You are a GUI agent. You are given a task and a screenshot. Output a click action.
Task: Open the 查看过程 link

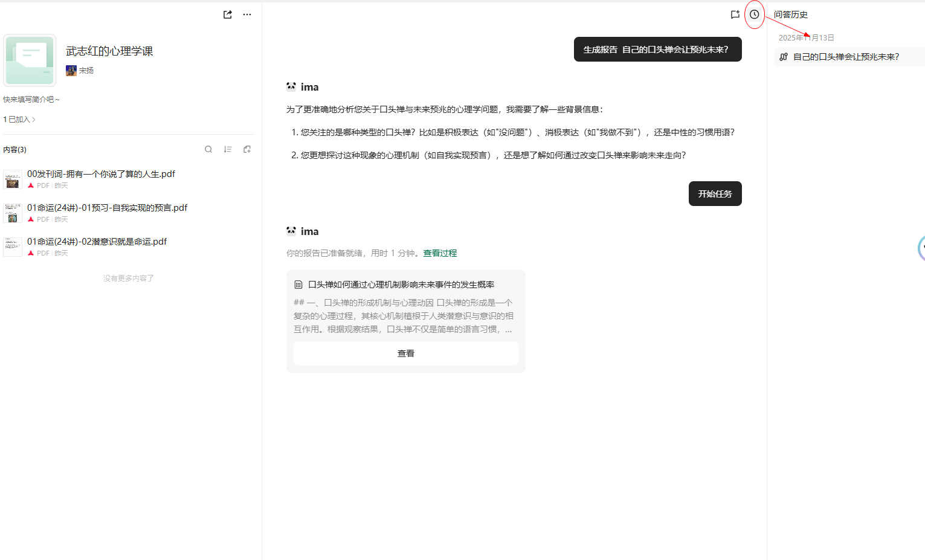click(x=440, y=253)
